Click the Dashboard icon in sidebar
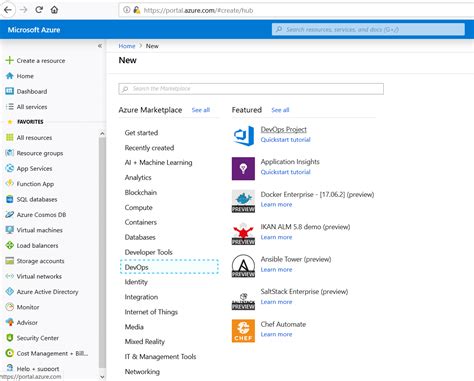474x381 pixels. click(x=10, y=91)
